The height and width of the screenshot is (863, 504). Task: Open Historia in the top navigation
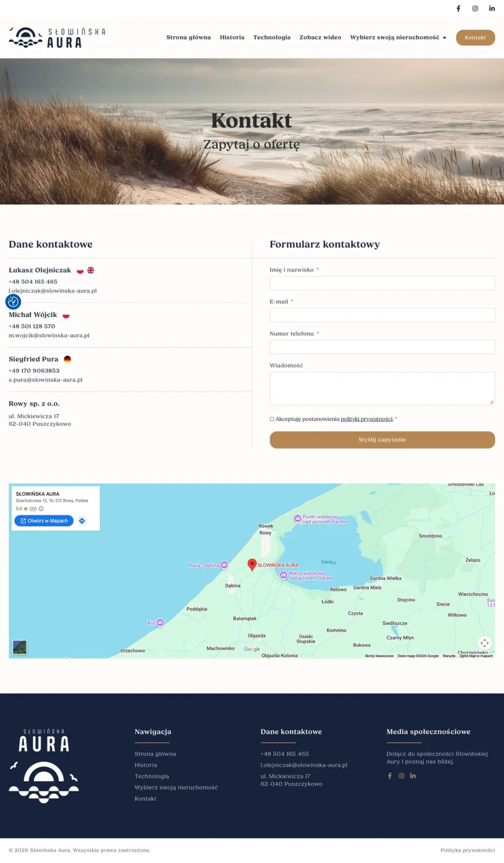pyautogui.click(x=232, y=37)
